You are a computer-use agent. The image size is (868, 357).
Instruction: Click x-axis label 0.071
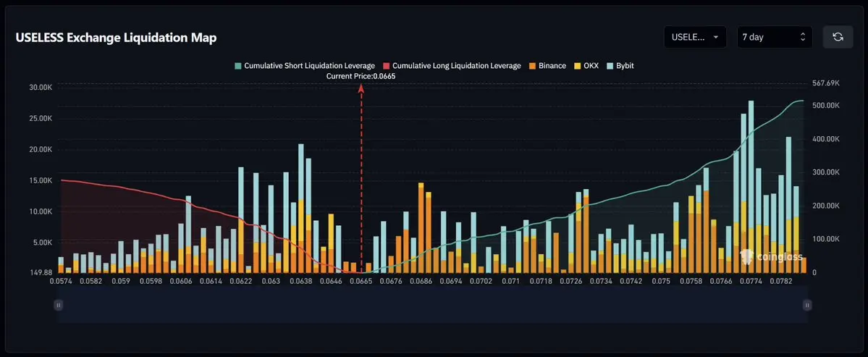(511, 281)
